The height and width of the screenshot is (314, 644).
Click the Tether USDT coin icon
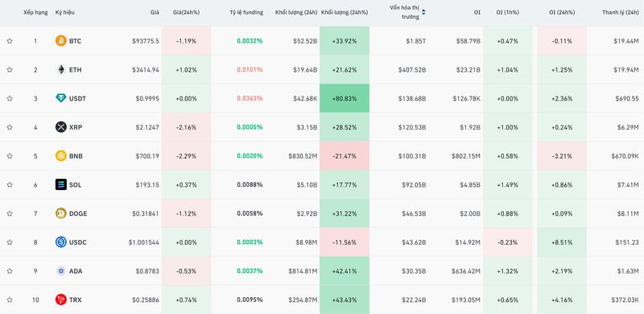61,98
